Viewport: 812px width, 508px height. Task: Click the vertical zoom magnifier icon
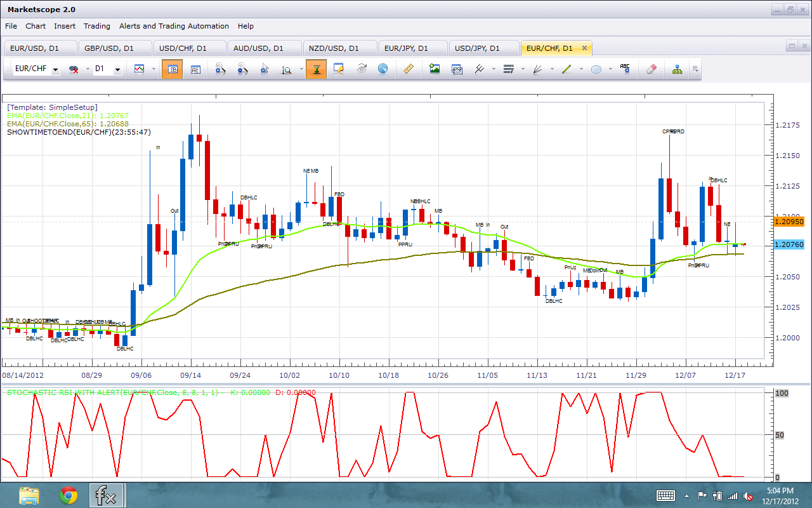[x=286, y=69]
